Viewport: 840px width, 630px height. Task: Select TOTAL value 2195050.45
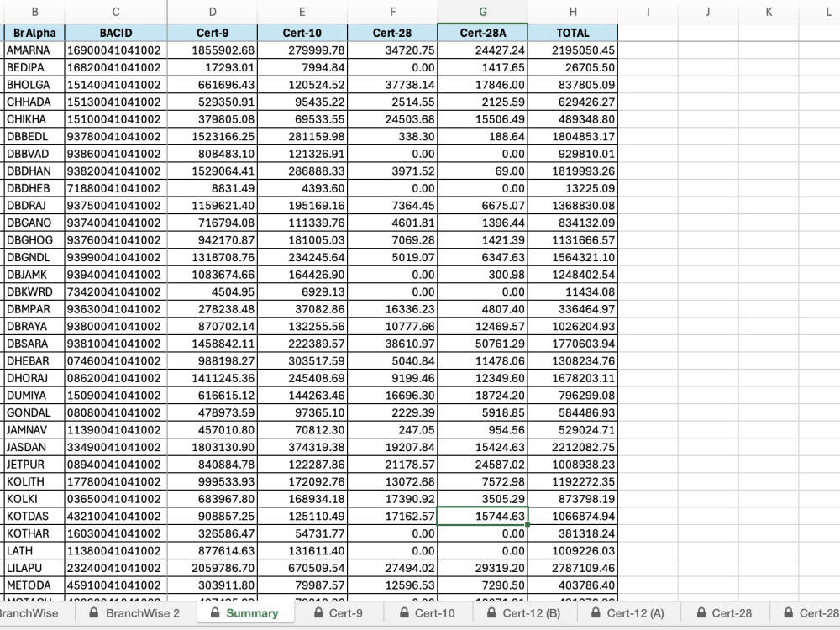(573, 50)
